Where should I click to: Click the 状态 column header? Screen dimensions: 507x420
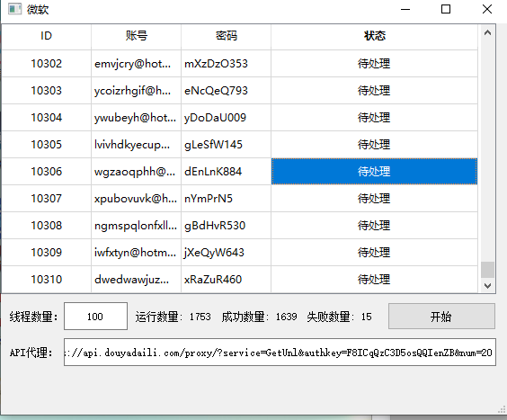tap(375, 36)
